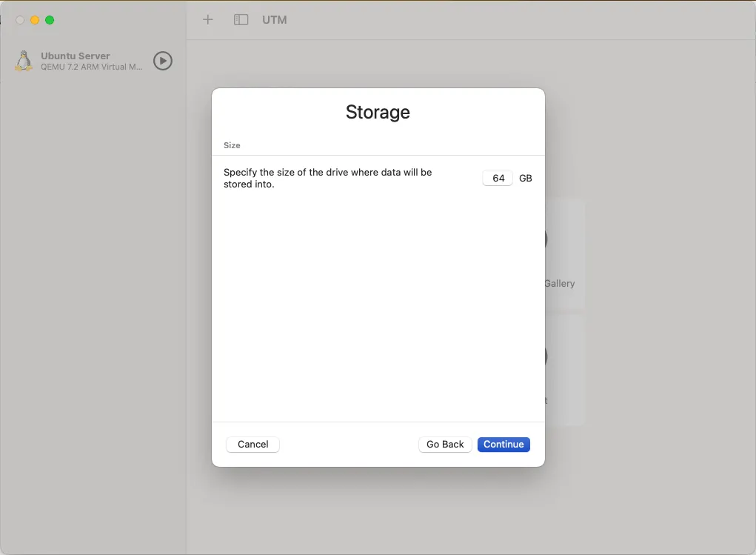Go Back to the previous wizard step
The height and width of the screenshot is (555, 756).
[x=445, y=444]
